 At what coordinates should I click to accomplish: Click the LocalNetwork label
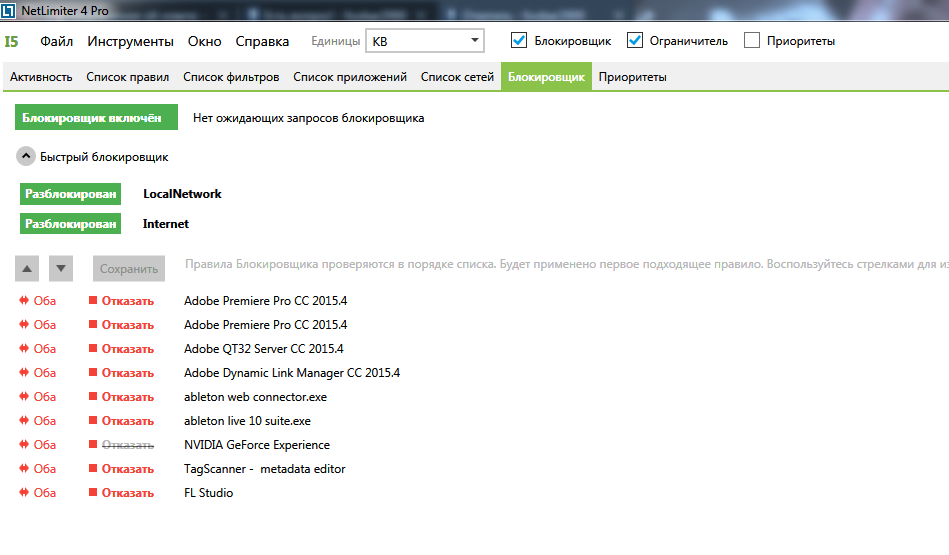pos(182,194)
